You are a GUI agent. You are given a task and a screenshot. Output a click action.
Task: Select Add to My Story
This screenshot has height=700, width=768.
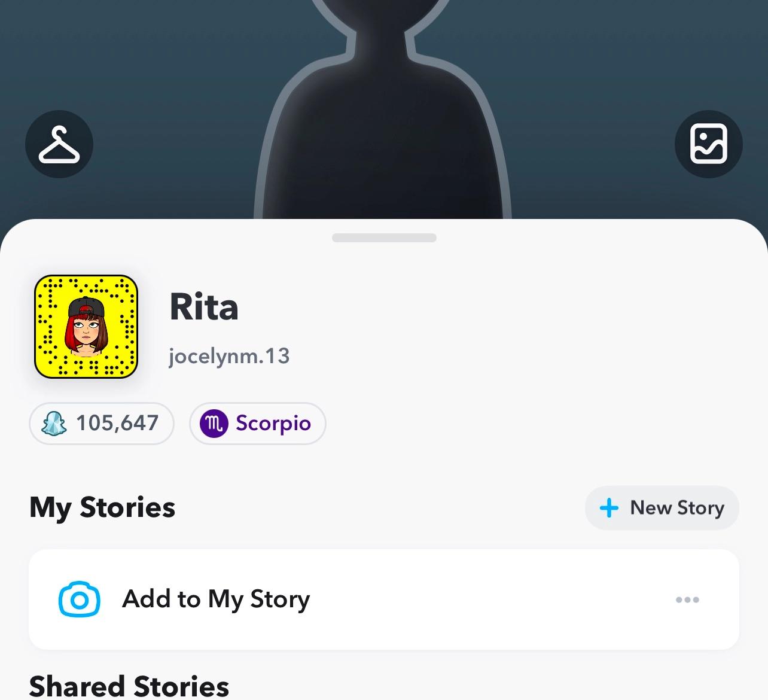pos(384,599)
